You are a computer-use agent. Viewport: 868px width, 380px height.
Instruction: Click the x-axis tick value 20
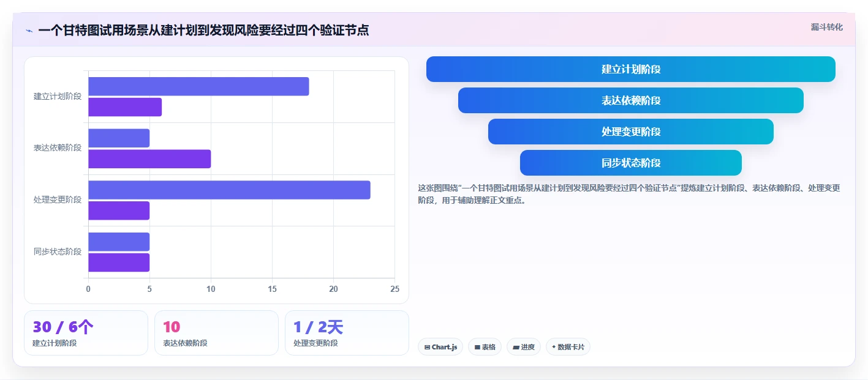334,289
